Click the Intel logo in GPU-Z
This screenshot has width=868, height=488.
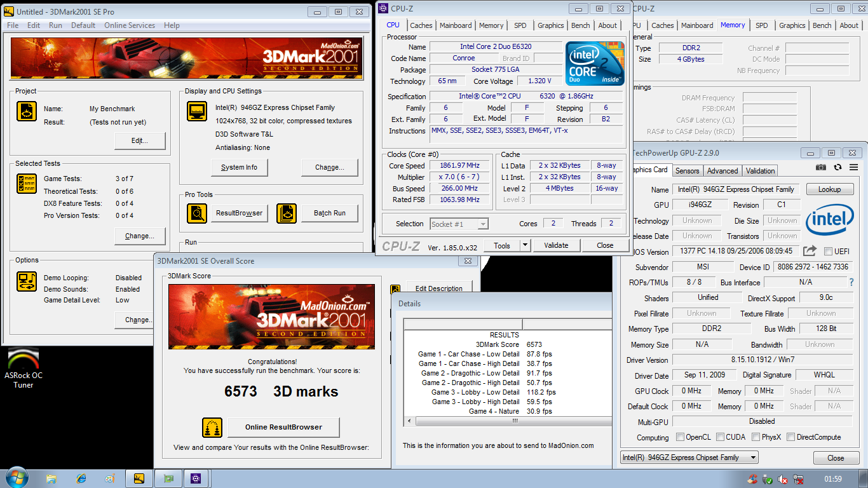coord(830,220)
